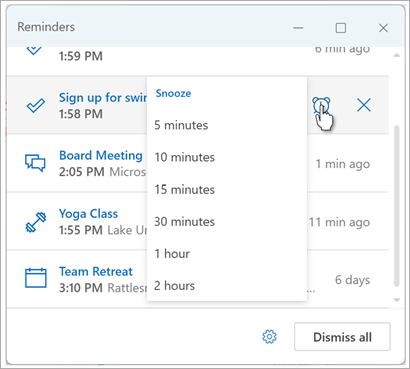Click the Yoga Class dumbbell icon
The width and height of the screenshot is (410, 369).
pos(36,221)
